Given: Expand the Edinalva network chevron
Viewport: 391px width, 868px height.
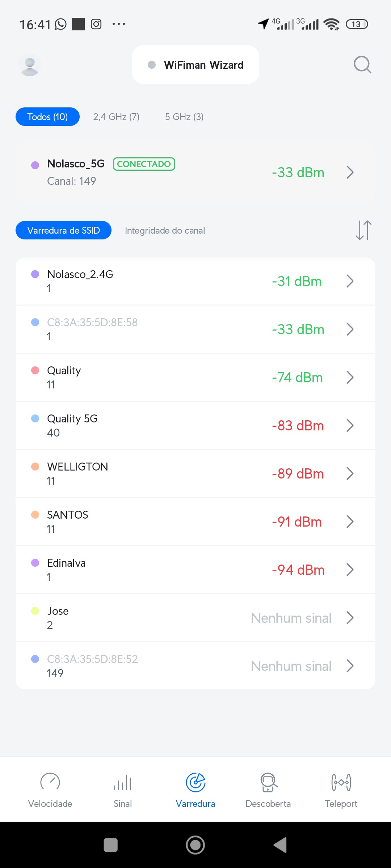Looking at the screenshot, I should [x=350, y=570].
